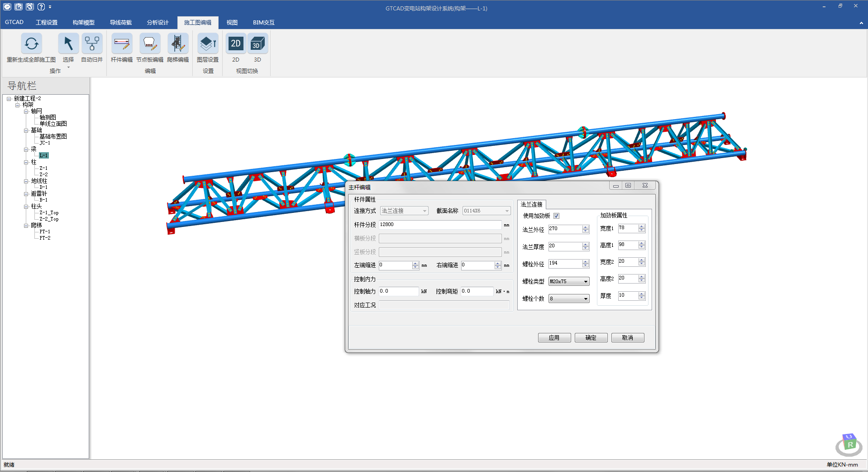Click the 确定 confirm button
The width and height of the screenshot is (868, 472).
click(591, 338)
